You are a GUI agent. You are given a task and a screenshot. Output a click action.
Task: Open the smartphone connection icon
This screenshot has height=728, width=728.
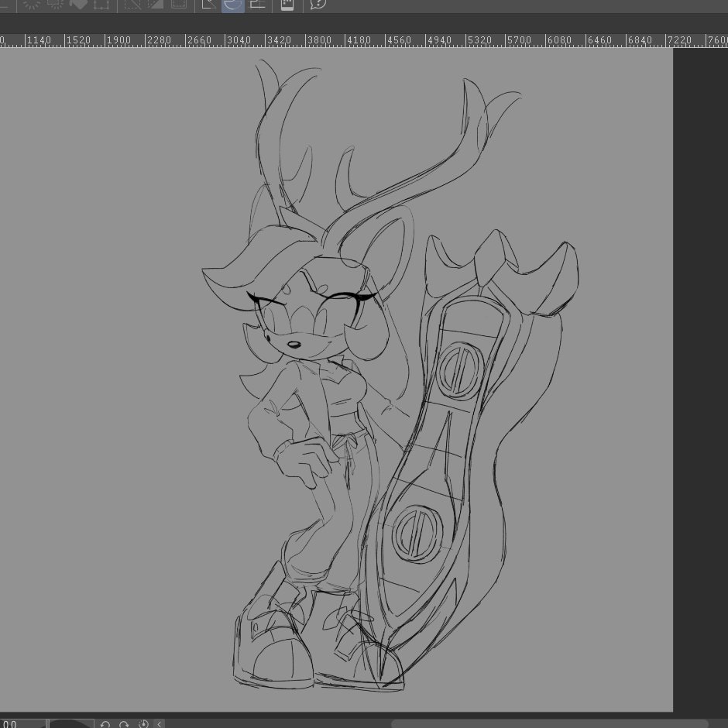pos(287,5)
